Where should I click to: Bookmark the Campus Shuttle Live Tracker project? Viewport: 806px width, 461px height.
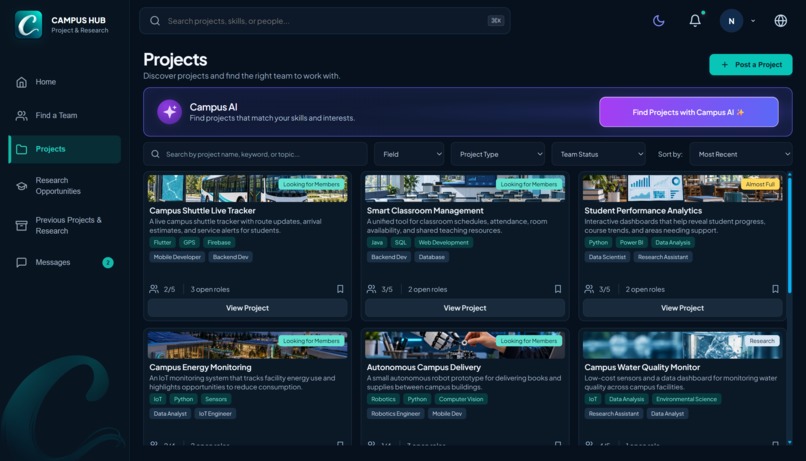click(340, 289)
